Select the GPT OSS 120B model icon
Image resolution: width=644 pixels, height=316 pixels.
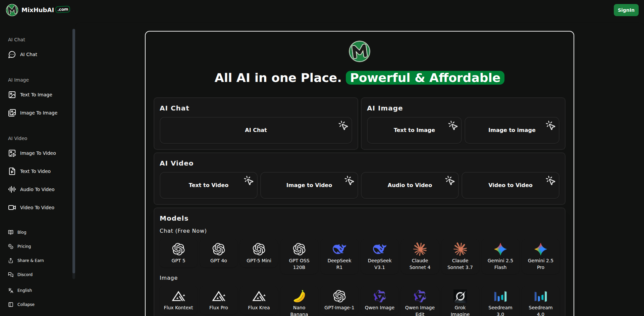(299, 249)
